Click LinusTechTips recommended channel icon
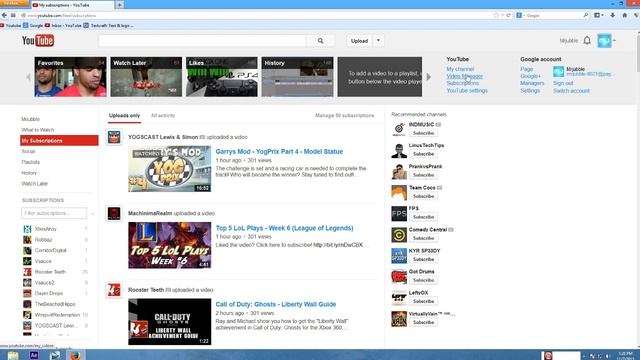 pos(399,150)
